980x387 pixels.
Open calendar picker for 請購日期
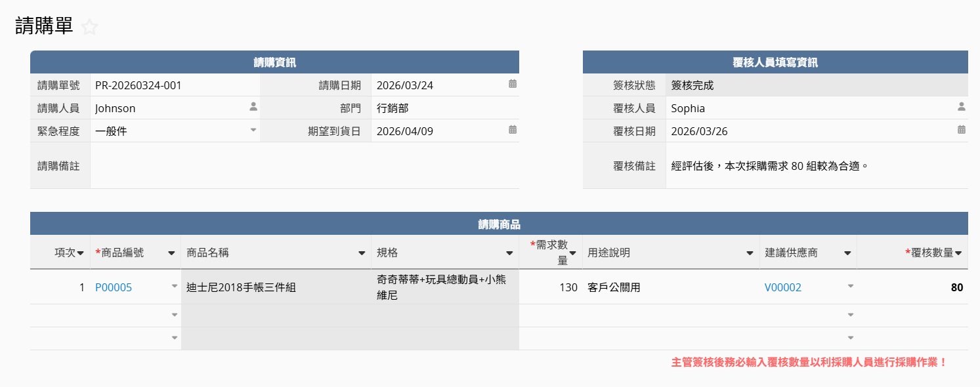pos(513,84)
